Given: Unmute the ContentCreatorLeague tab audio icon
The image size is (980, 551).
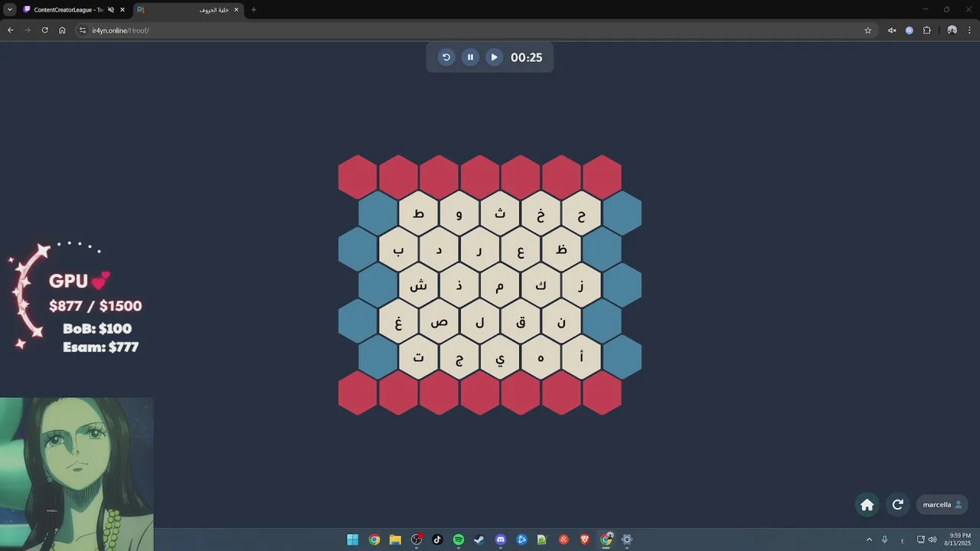Looking at the screenshot, I should coord(111,10).
